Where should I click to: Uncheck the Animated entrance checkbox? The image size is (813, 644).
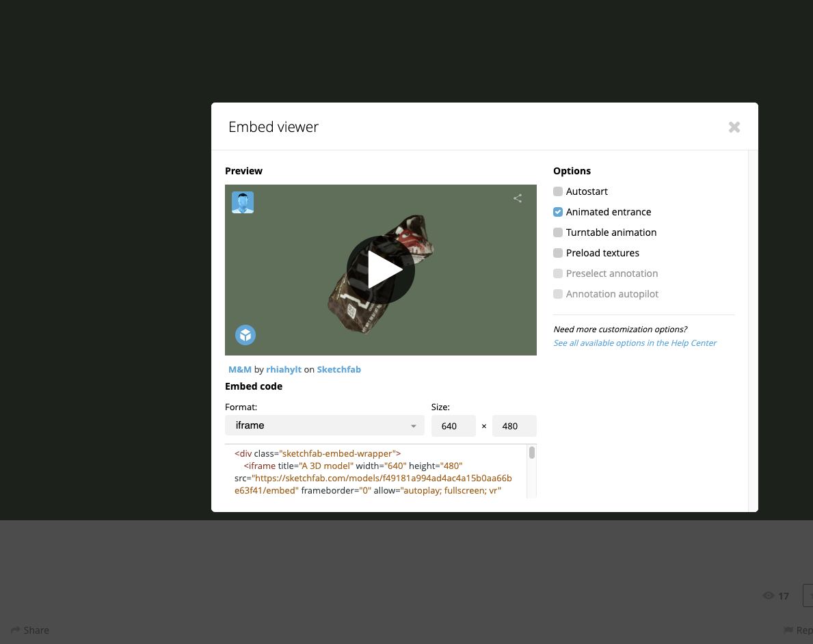pos(558,212)
